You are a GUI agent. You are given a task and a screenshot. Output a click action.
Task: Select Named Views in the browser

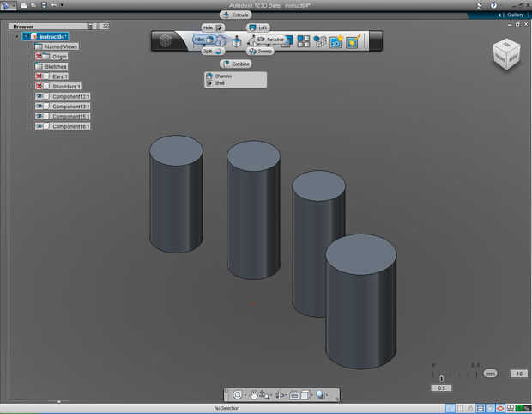(57, 46)
